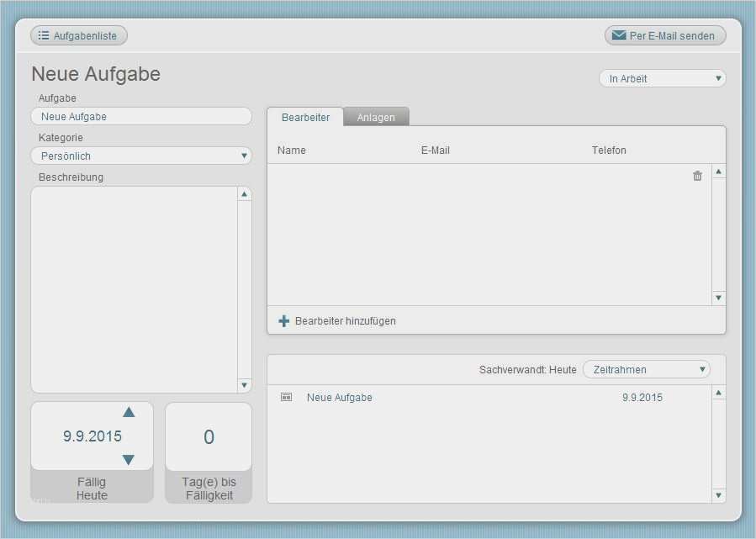Select the Bearbeiter tab
The height and width of the screenshot is (539, 756).
tap(305, 117)
